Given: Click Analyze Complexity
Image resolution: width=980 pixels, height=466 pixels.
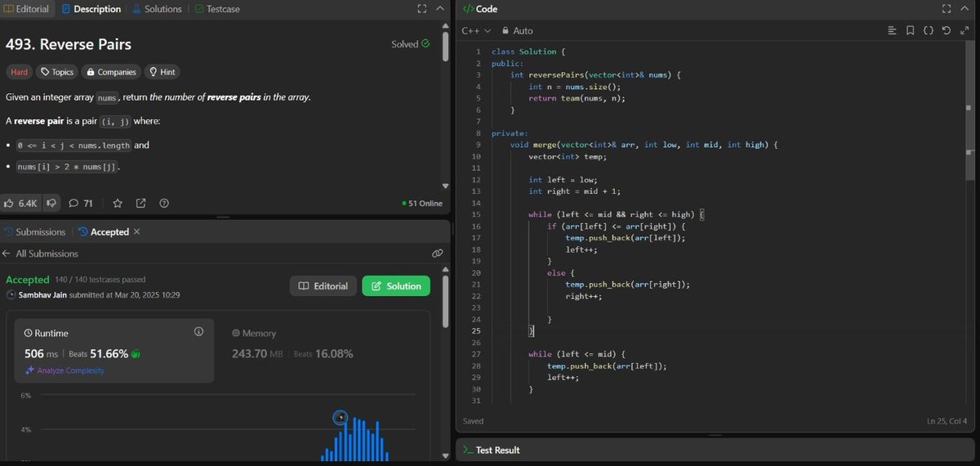Looking at the screenshot, I should click(x=65, y=370).
